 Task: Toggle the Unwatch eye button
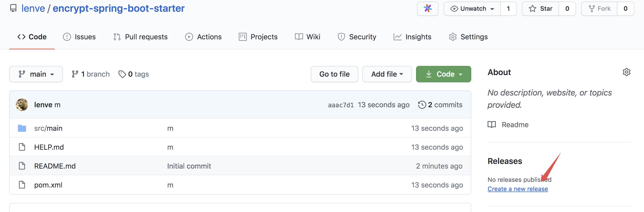(x=472, y=9)
